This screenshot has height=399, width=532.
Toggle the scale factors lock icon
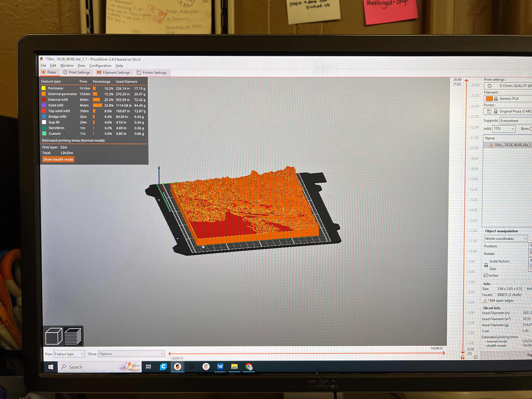[486, 265]
